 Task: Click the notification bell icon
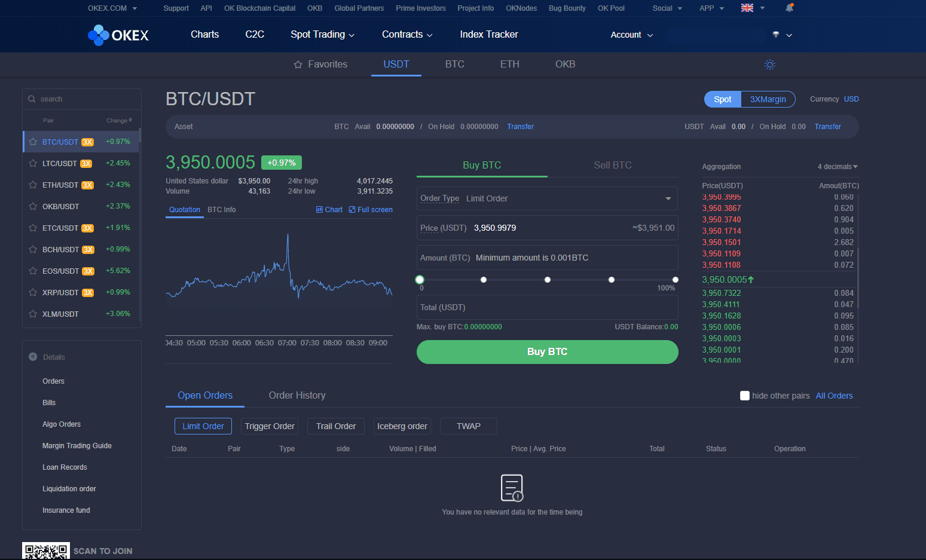(x=789, y=8)
